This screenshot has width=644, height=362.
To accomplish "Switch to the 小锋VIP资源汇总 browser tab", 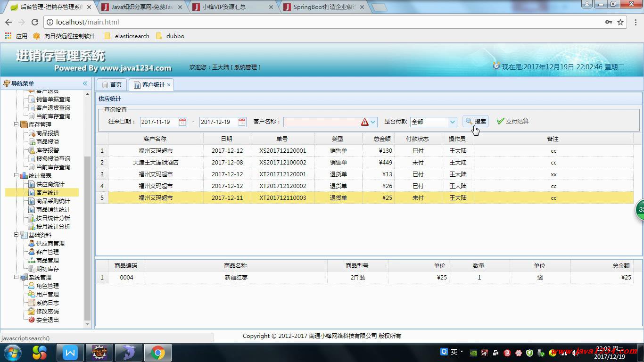I will (232, 7).
